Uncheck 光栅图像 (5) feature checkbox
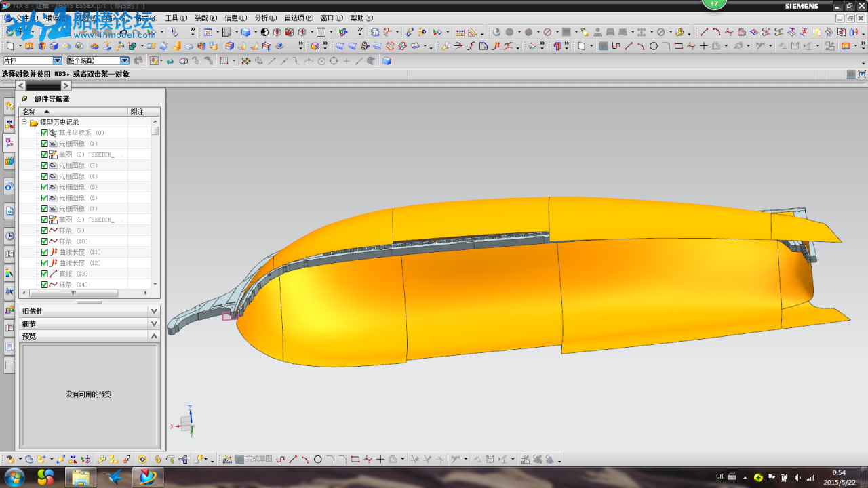 [x=45, y=187]
